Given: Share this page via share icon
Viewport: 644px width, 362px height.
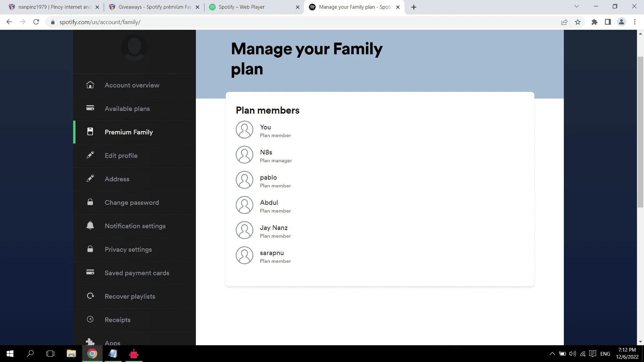Looking at the screenshot, I should (x=564, y=22).
